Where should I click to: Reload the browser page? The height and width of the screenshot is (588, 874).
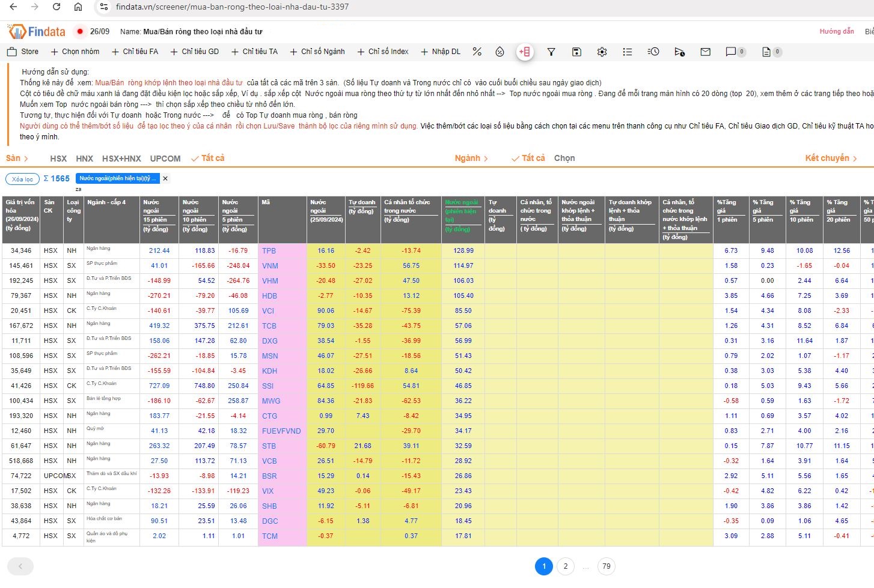[57, 7]
